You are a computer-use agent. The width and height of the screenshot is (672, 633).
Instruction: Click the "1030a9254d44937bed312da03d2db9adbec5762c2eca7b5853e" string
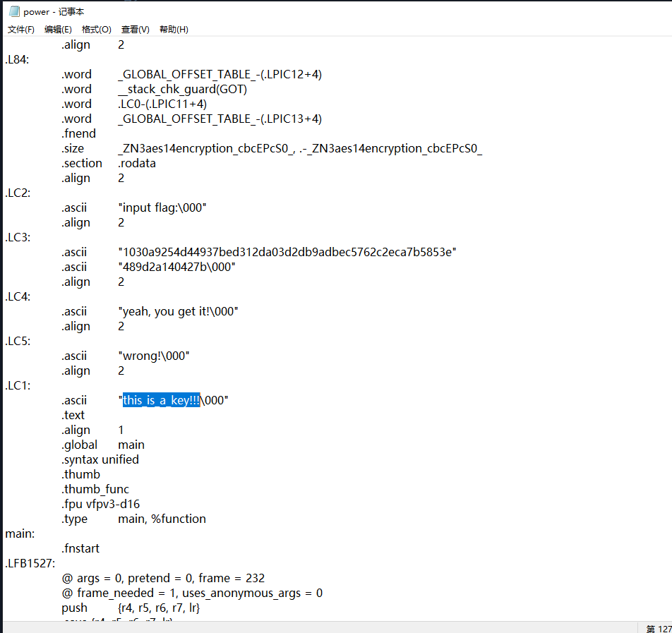coord(287,252)
